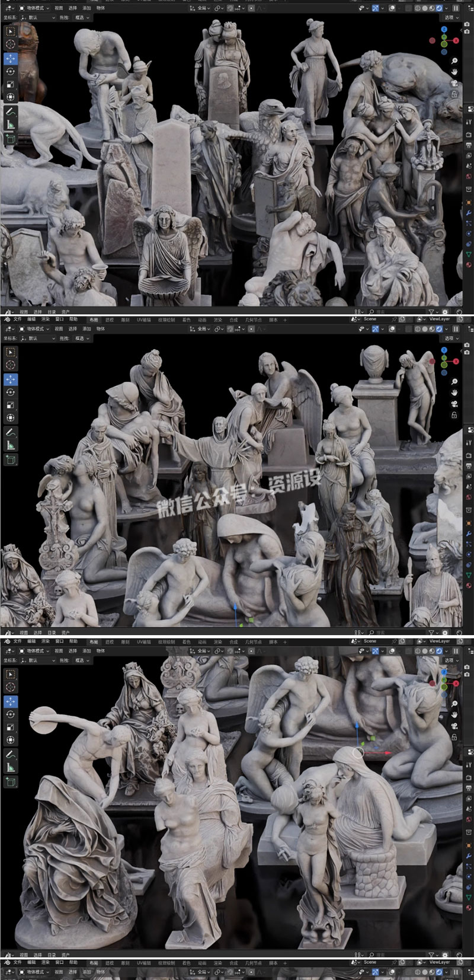Expand the 选项 options dropdown in top Blender window

452,18
